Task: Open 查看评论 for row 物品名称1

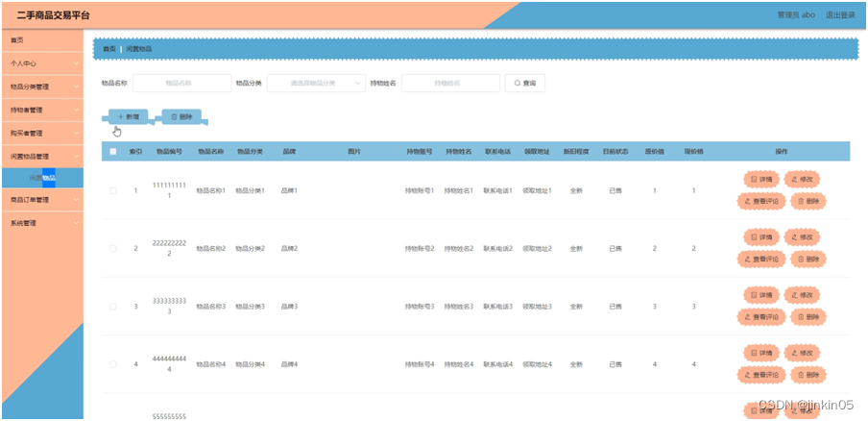Action: (x=761, y=201)
